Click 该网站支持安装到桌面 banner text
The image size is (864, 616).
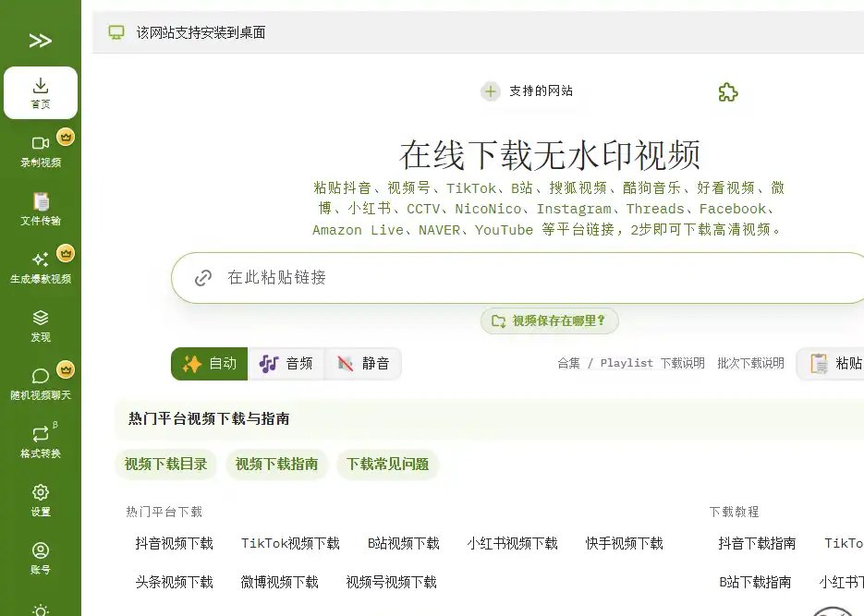[x=201, y=32]
